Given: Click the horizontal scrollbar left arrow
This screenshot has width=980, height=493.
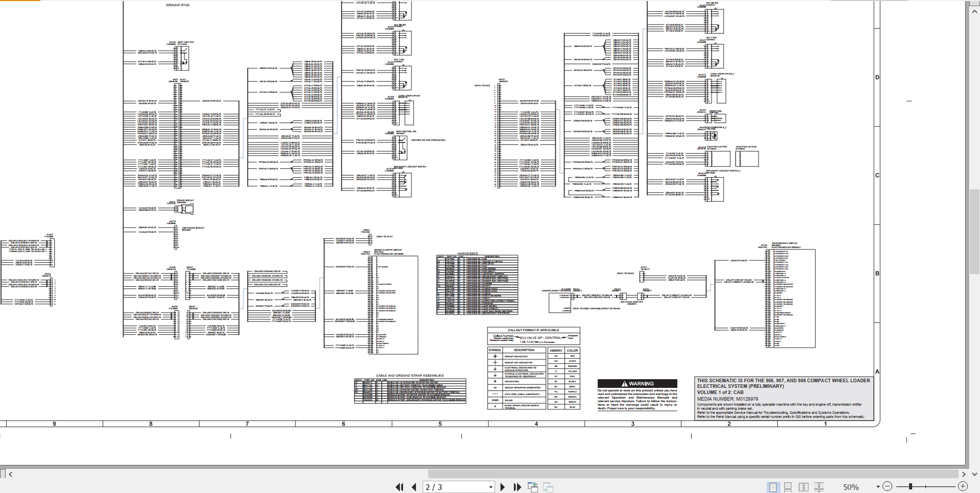Looking at the screenshot, I should coord(10,474).
